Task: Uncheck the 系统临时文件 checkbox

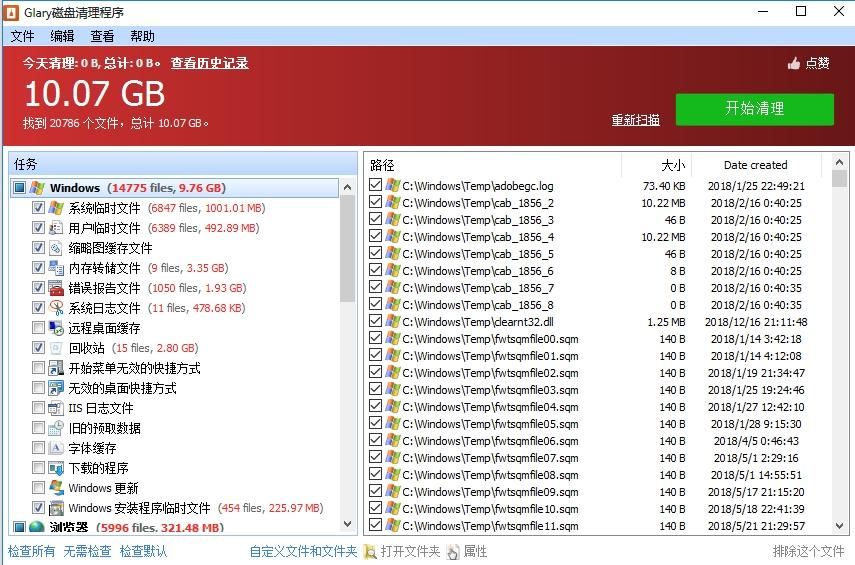Action: (x=38, y=208)
